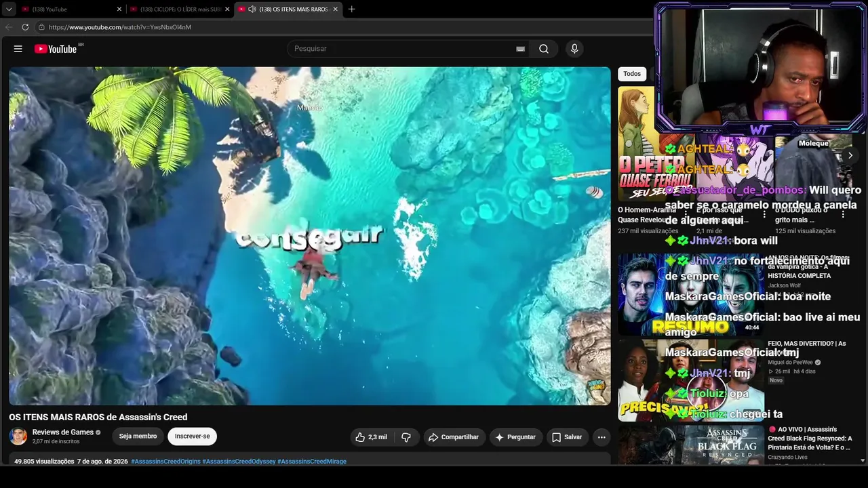Screen dimensions: 868x488
Task: Open the Black Flag Resynced thumbnail
Action: click(x=690, y=445)
